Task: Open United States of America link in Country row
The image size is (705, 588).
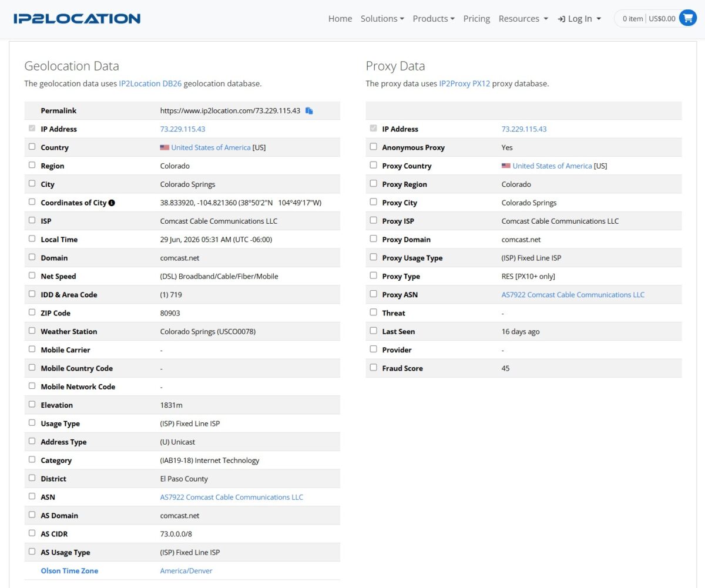Action: tap(211, 147)
